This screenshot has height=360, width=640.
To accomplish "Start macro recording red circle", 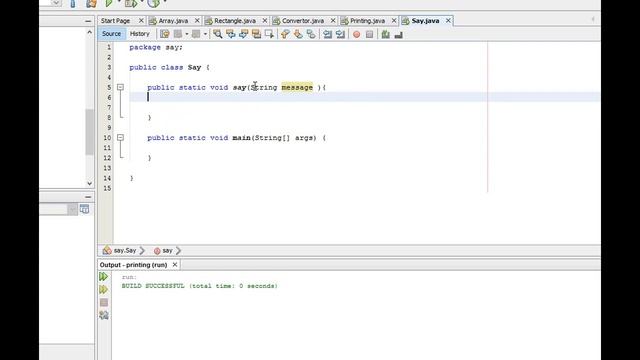I will click(356, 35).
